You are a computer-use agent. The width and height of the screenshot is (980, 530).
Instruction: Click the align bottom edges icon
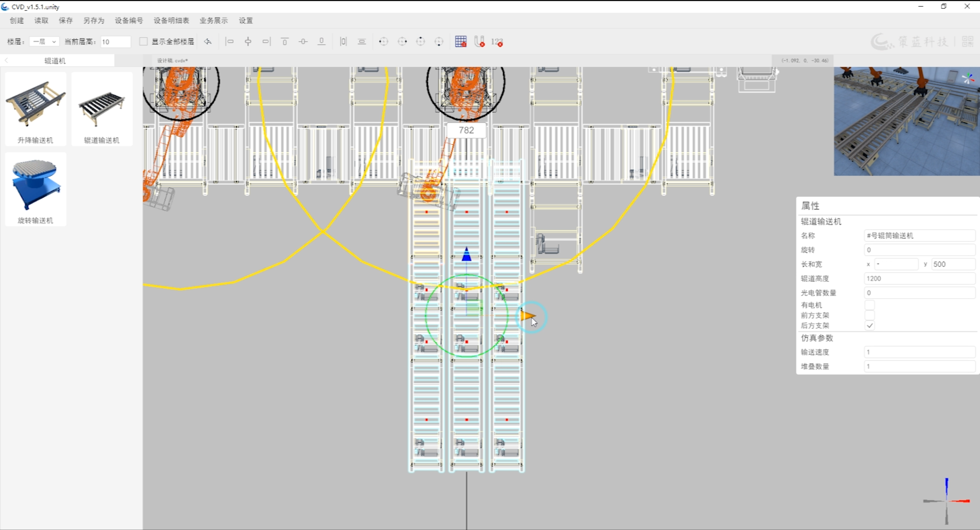pyautogui.click(x=322, y=42)
